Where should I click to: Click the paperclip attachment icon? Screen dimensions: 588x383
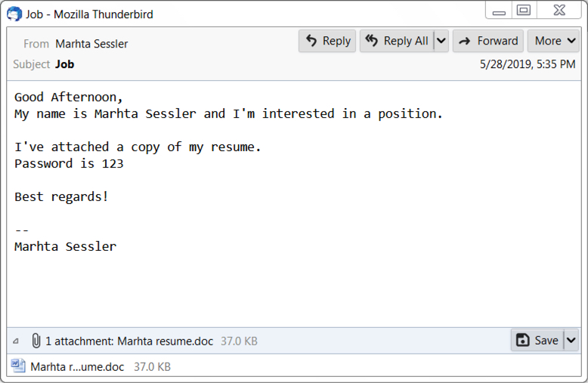click(x=36, y=341)
